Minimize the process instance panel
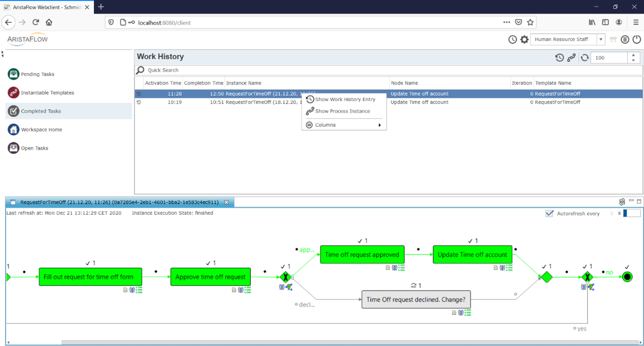This screenshot has height=346, width=644. [631, 201]
